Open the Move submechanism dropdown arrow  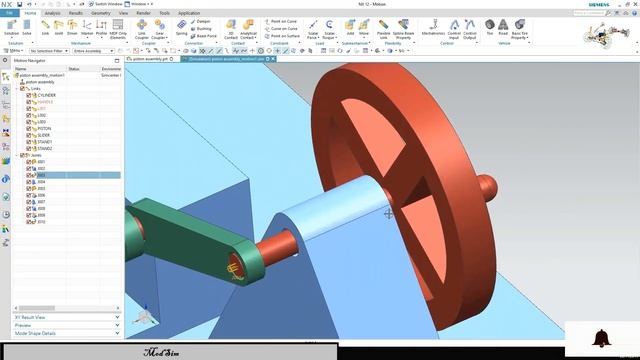364,38
